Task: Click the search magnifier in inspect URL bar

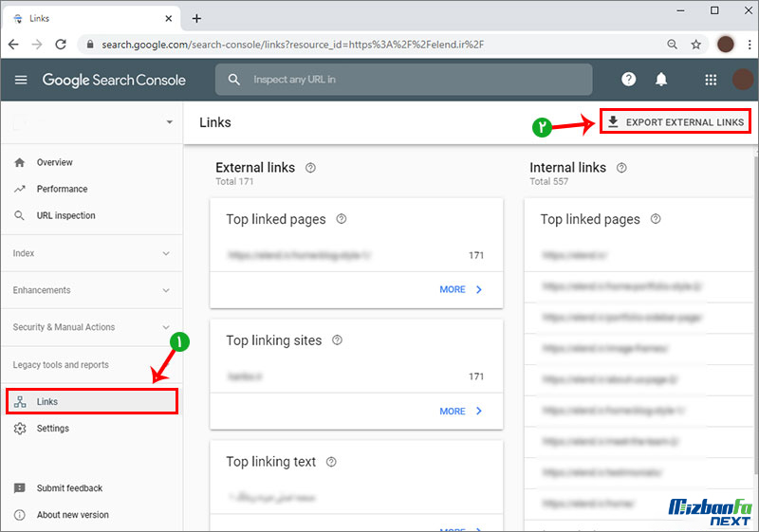Action: coord(233,80)
